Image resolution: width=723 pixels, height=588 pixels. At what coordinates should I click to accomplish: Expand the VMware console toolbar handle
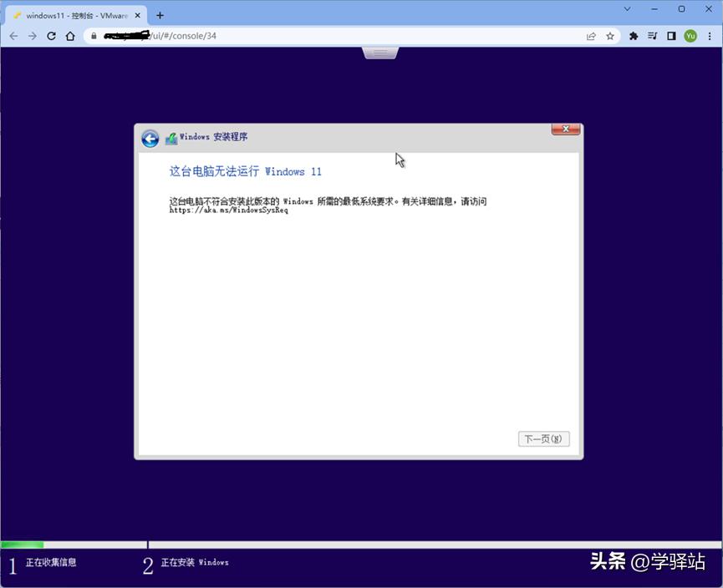(380, 52)
